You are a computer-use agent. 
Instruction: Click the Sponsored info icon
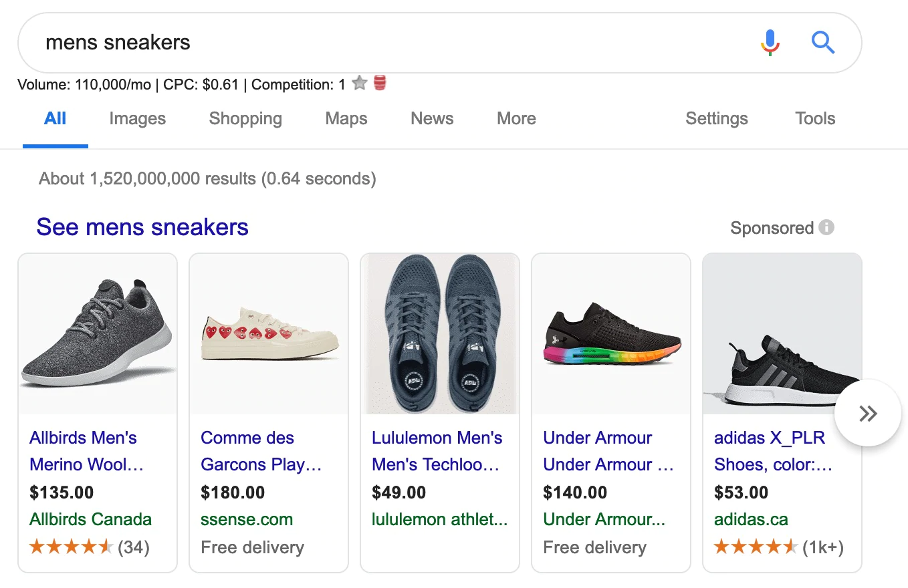click(x=826, y=228)
